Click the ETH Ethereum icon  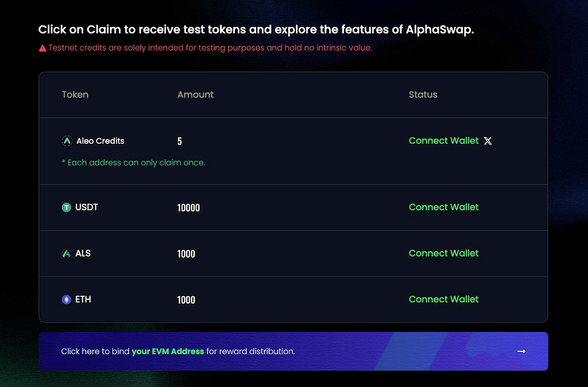pyautogui.click(x=67, y=300)
